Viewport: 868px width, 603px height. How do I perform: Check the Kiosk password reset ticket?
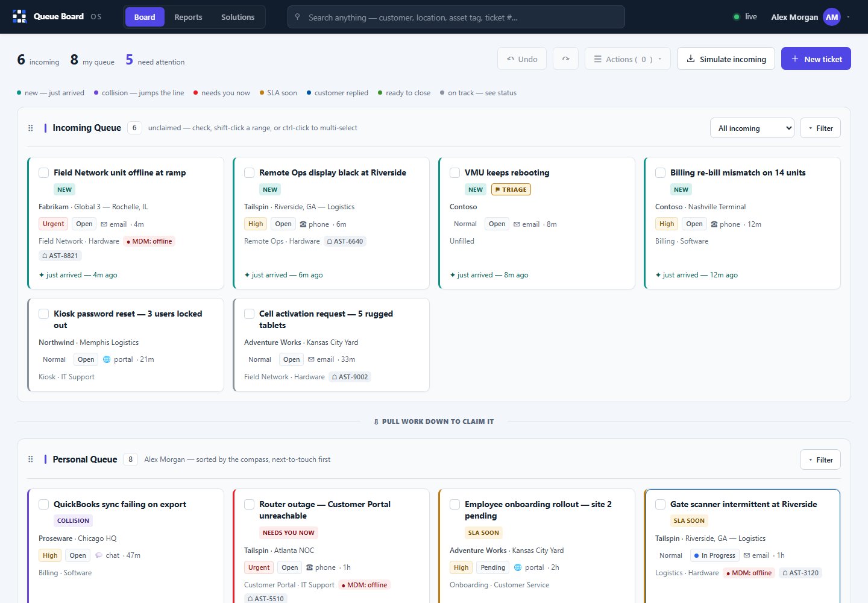[44, 314]
